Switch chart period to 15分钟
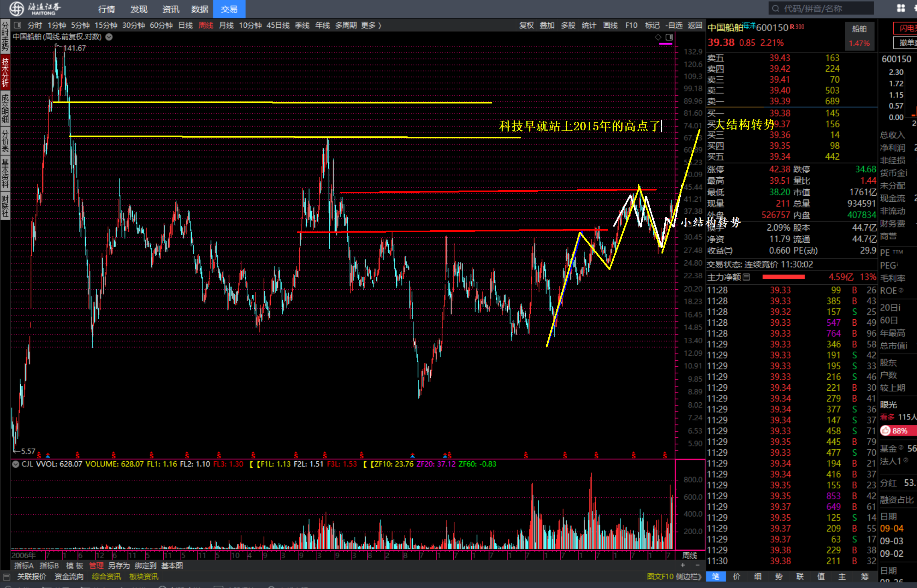This screenshot has height=588, width=917. [106, 25]
